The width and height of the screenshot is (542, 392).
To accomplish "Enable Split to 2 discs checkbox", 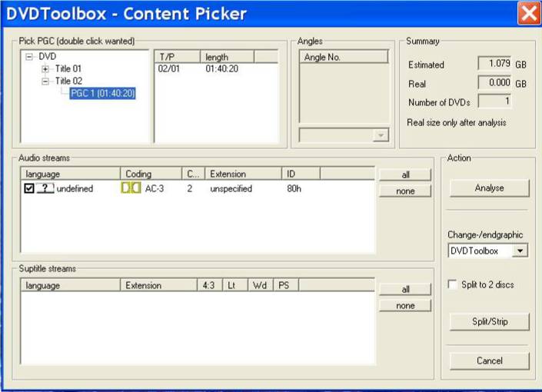I will 452,284.
